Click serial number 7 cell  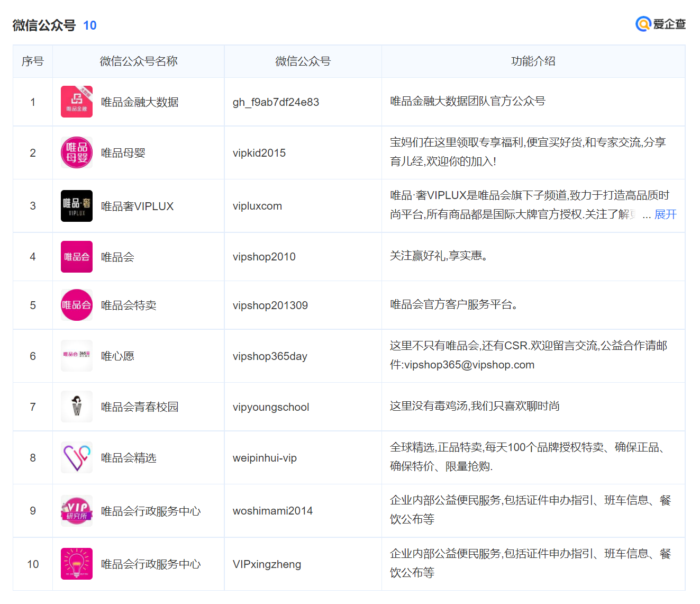[33, 407]
